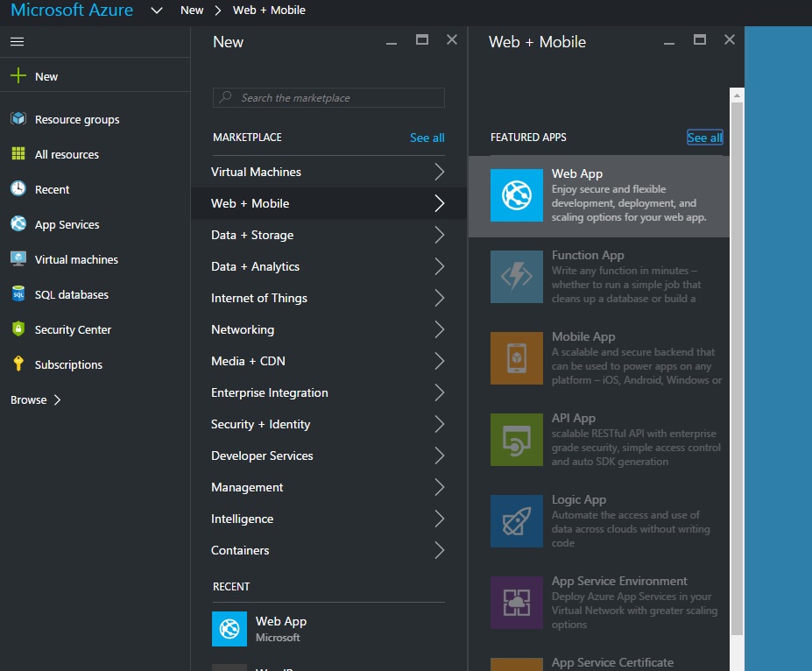Open the Microsoft Azure dropdown chevron
Screen dimensions: 812x671
point(157,11)
